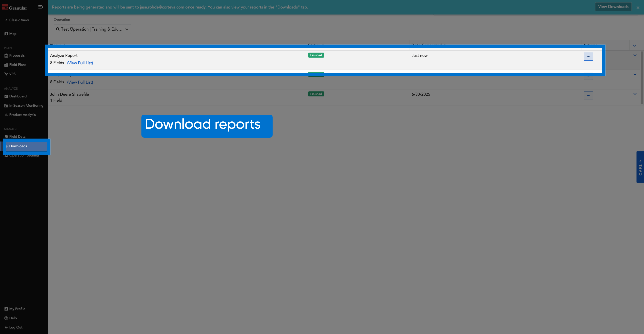The image size is (644, 334).
Task: Open the Field Plans page
Action: click(x=17, y=64)
